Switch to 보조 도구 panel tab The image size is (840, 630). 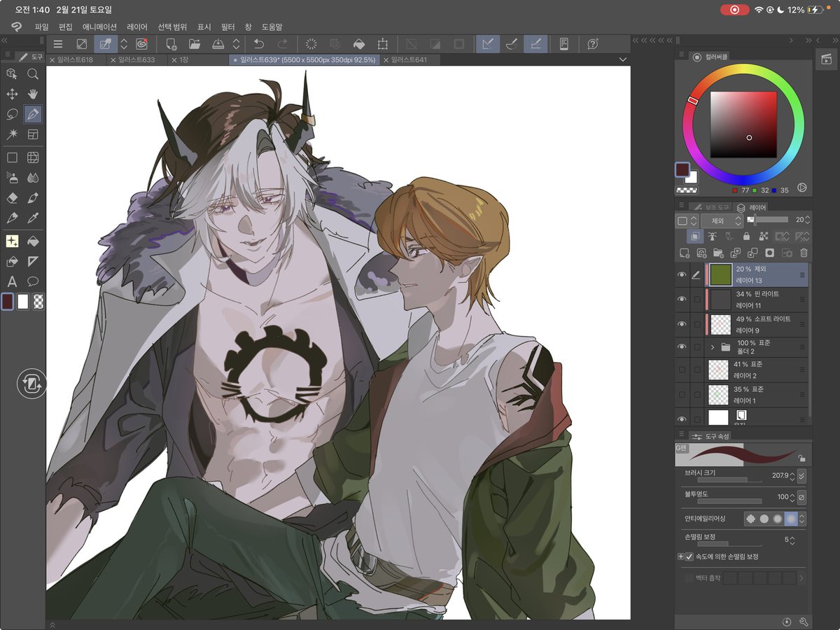point(711,207)
